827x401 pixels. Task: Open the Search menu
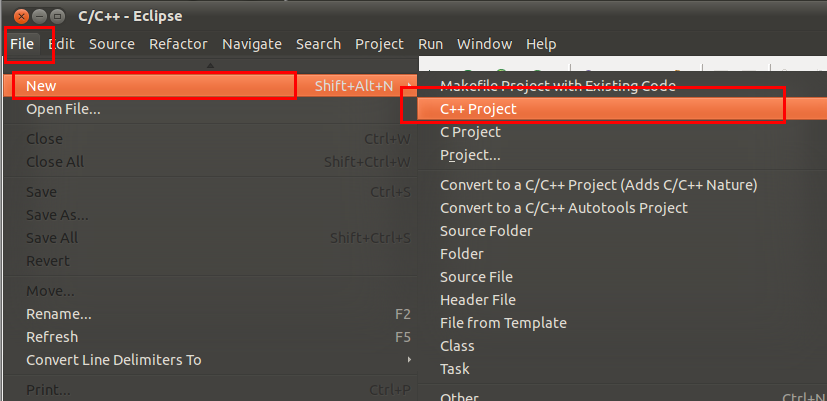[x=318, y=44]
